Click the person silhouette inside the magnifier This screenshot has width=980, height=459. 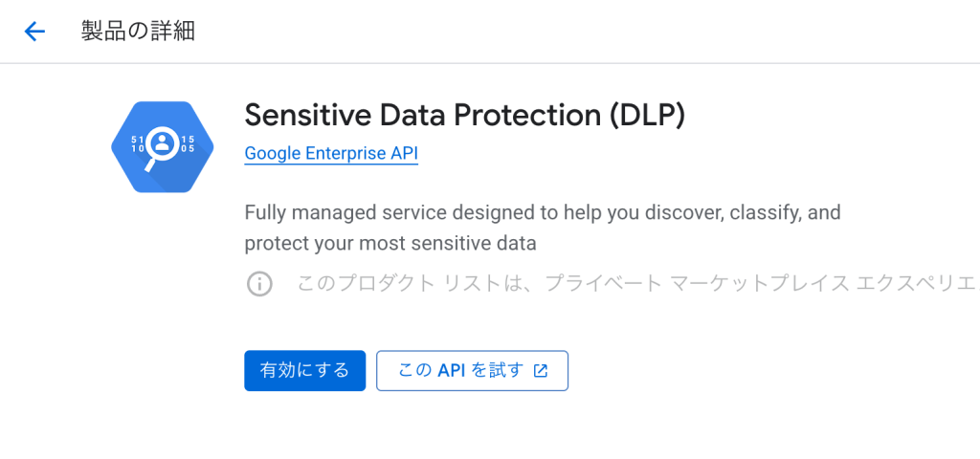click(x=163, y=143)
